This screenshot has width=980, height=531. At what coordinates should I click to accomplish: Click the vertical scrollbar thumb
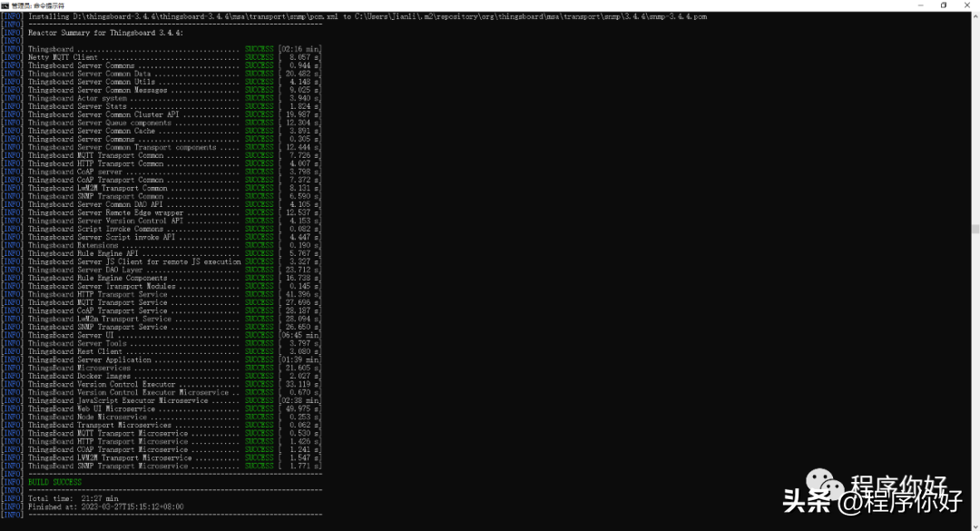975,230
